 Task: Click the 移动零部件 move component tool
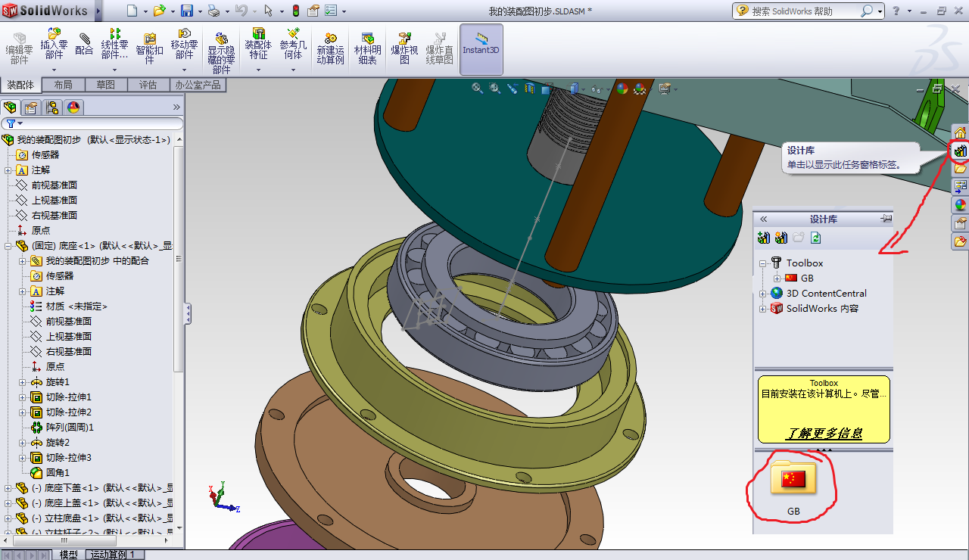click(184, 45)
